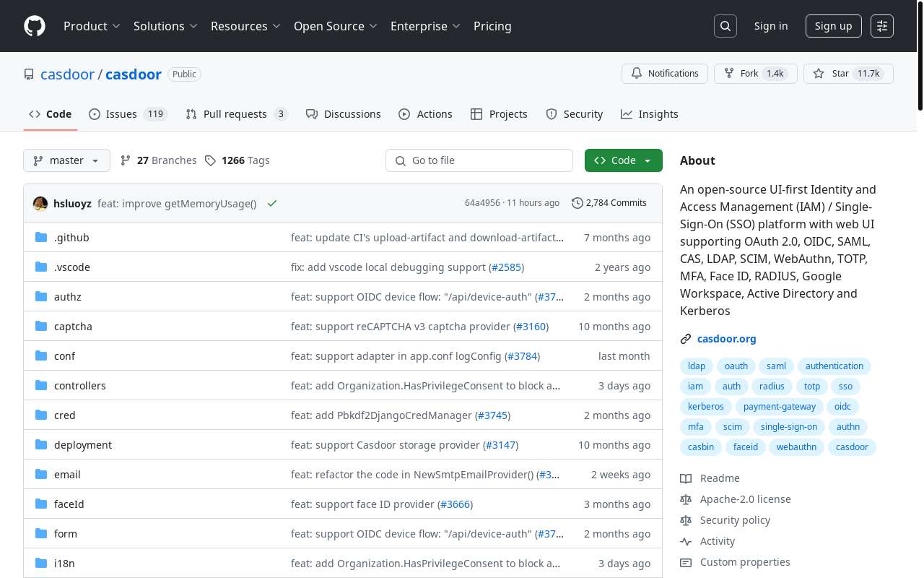This screenshot has width=924, height=578.
Task: Click the Readme book icon
Action: [x=685, y=478]
